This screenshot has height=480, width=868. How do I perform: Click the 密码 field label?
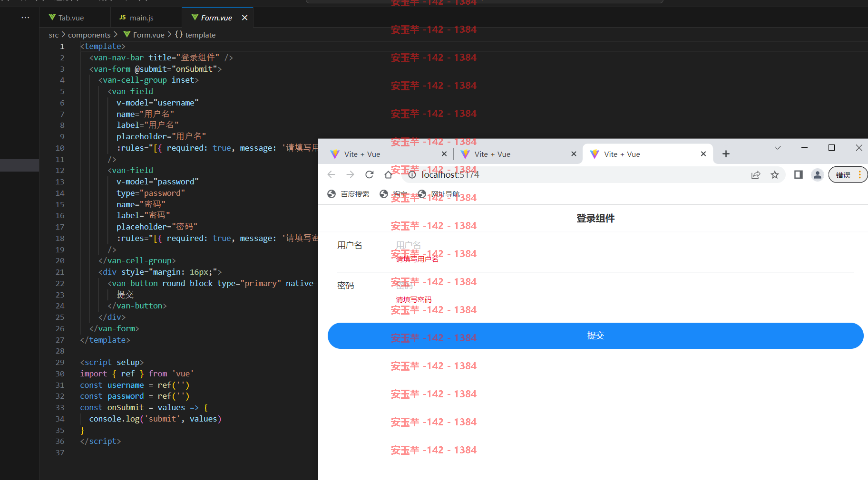coord(346,286)
